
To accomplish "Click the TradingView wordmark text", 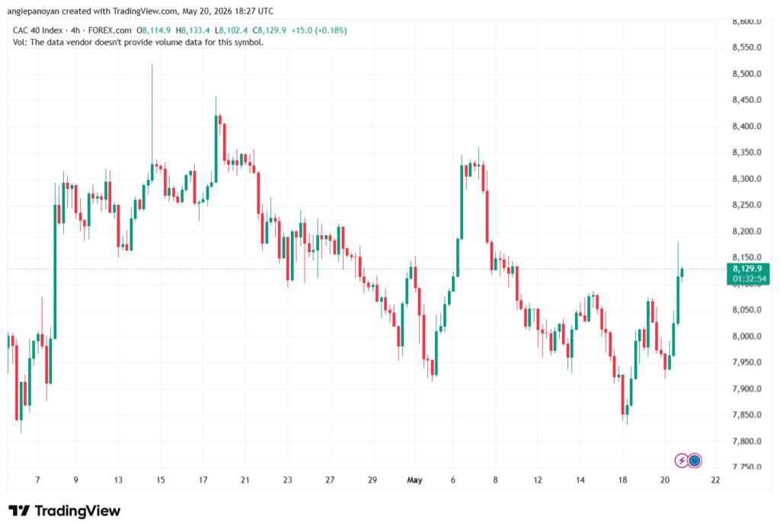I will (x=78, y=511).
